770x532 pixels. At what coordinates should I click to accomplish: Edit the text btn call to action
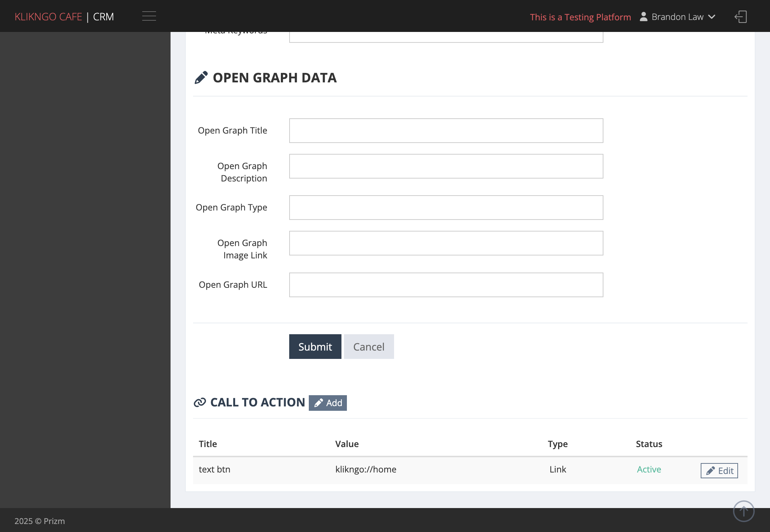(x=719, y=471)
